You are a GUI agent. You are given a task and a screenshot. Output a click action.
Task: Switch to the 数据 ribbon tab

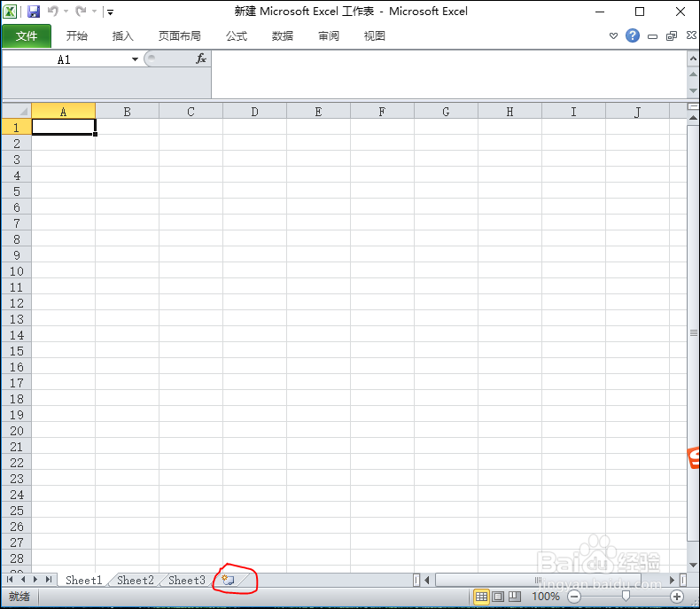coord(283,35)
